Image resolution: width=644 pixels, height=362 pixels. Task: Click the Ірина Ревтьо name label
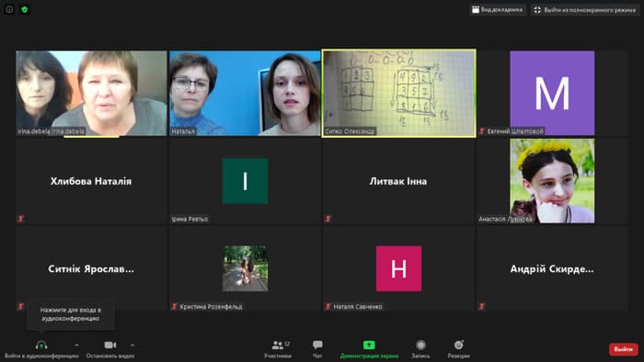point(190,219)
